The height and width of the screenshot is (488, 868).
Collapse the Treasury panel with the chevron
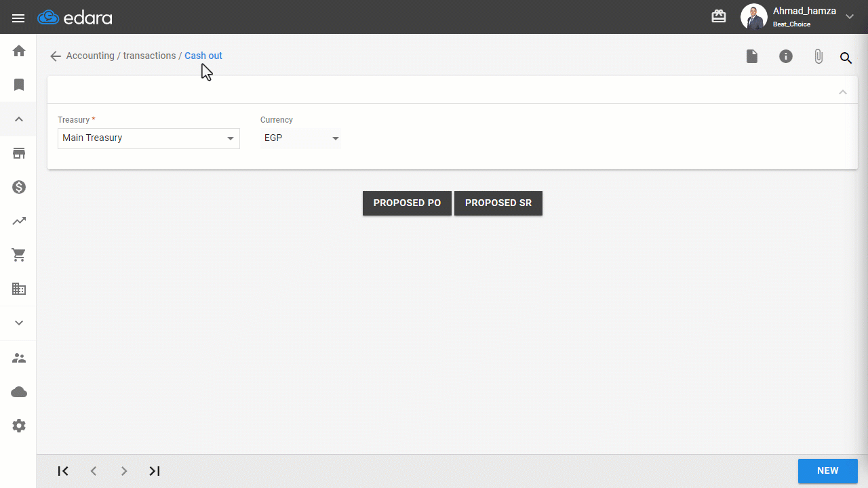(843, 92)
